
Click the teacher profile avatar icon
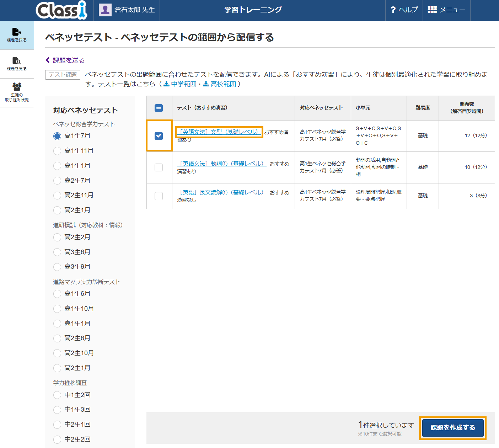[105, 10]
